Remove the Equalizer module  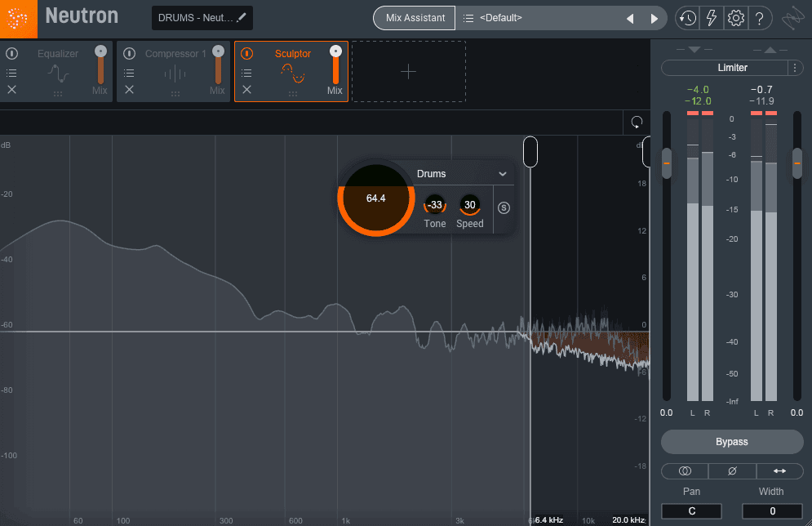[x=11, y=90]
